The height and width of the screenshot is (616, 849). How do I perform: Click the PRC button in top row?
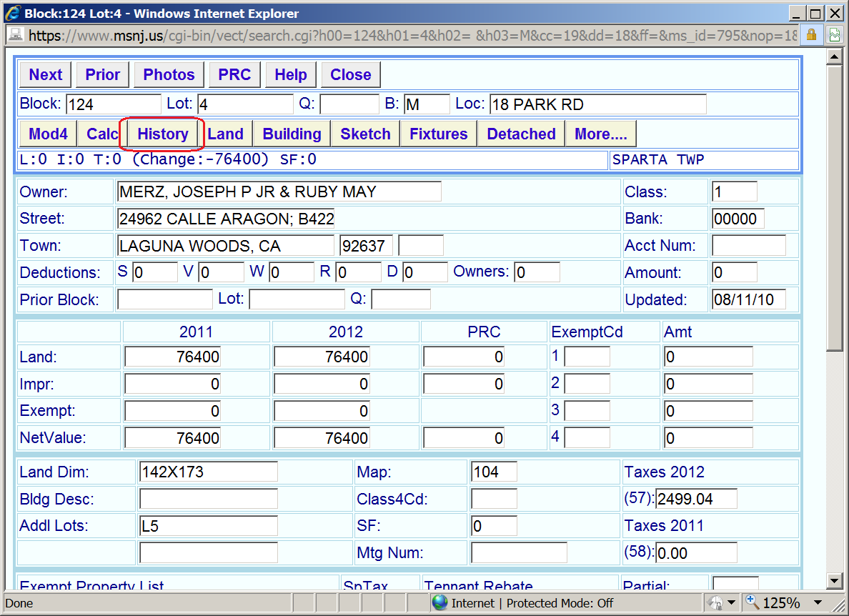point(234,75)
